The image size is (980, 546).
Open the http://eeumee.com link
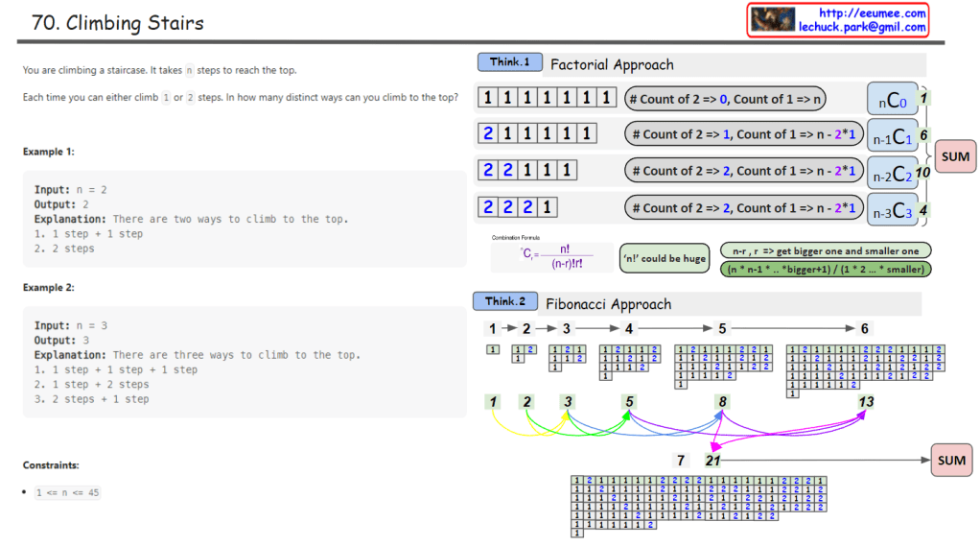(x=872, y=12)
